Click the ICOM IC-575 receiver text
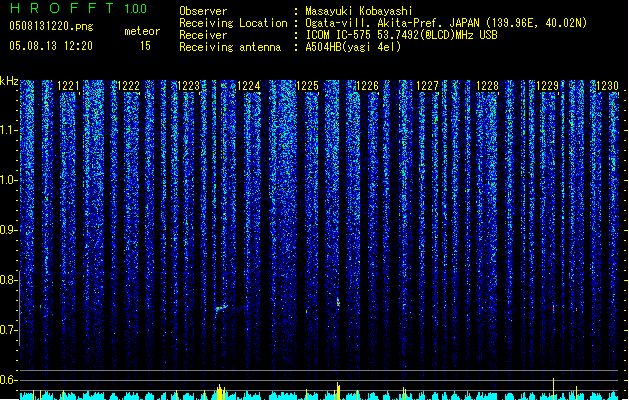The image size is (629, 400). pos(401,35)
